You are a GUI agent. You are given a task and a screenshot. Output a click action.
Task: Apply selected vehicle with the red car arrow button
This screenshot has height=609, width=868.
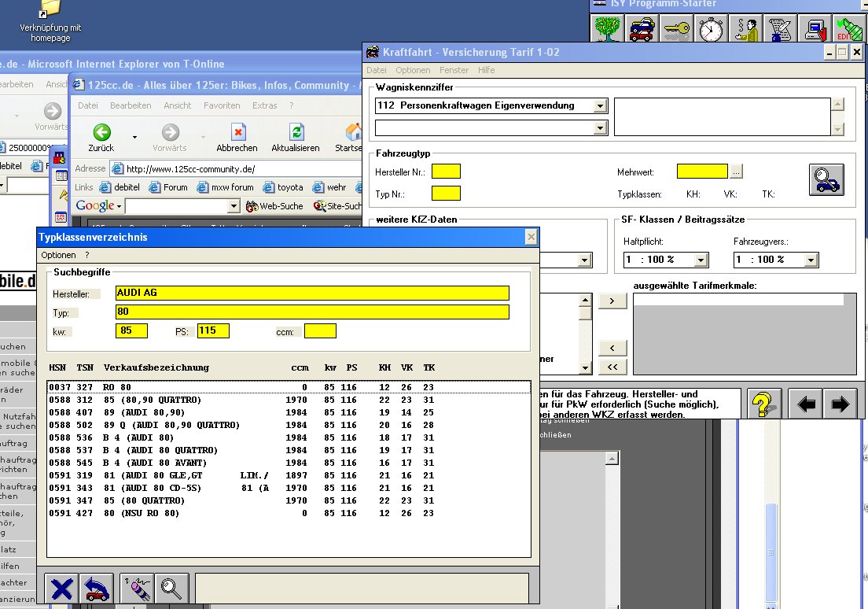click(x=97, y=589)
